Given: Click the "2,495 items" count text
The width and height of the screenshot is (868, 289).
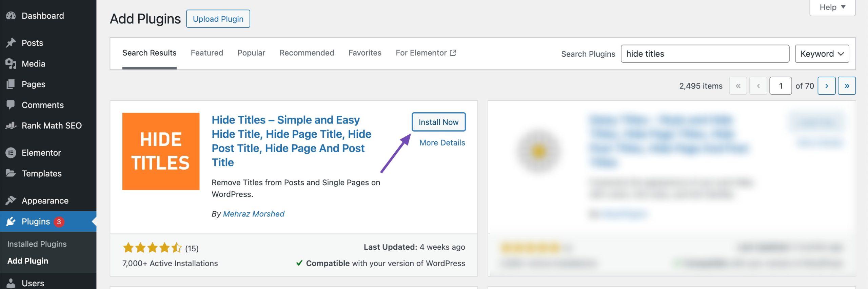Looking at the screenshot, I should (701, 86).
